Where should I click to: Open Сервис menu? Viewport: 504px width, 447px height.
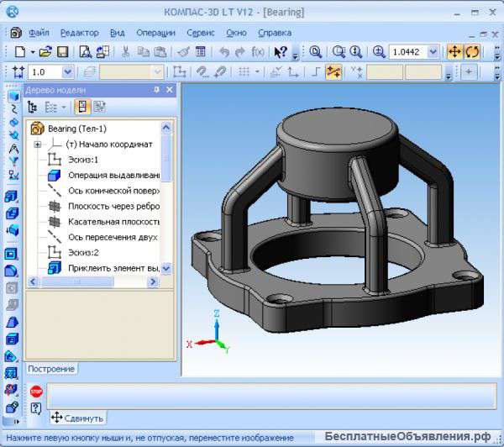(201, 33)
